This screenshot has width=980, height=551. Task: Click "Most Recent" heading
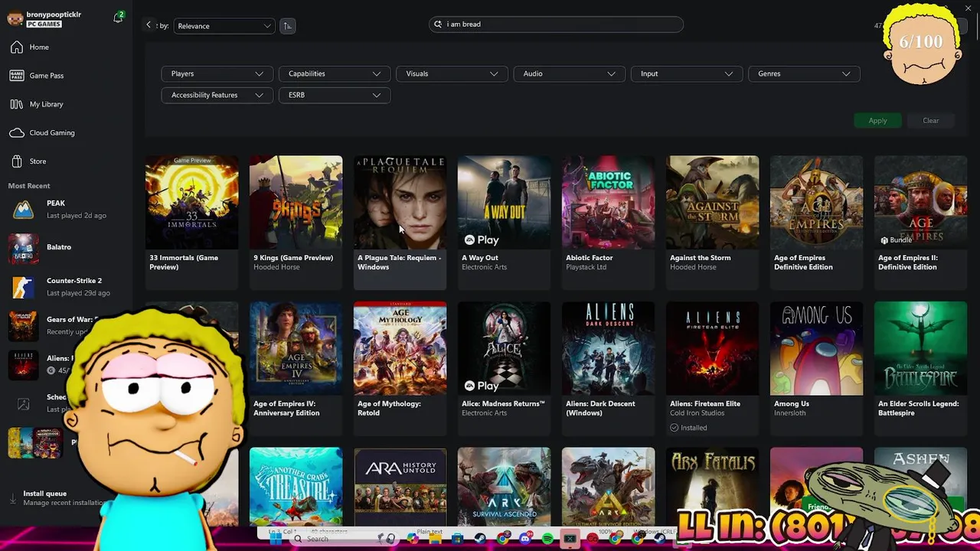pyautogui.click(x=29, y=186)
